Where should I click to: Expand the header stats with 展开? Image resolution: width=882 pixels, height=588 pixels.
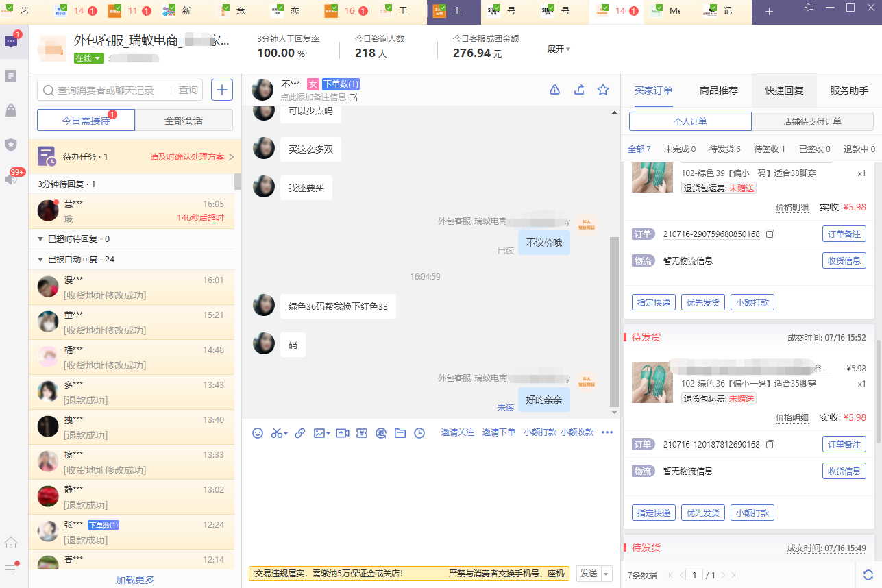[559, 49]
